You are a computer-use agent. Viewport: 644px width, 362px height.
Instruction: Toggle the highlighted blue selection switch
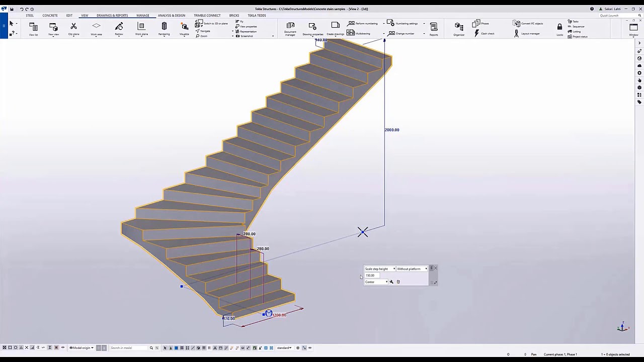[176, 348]
